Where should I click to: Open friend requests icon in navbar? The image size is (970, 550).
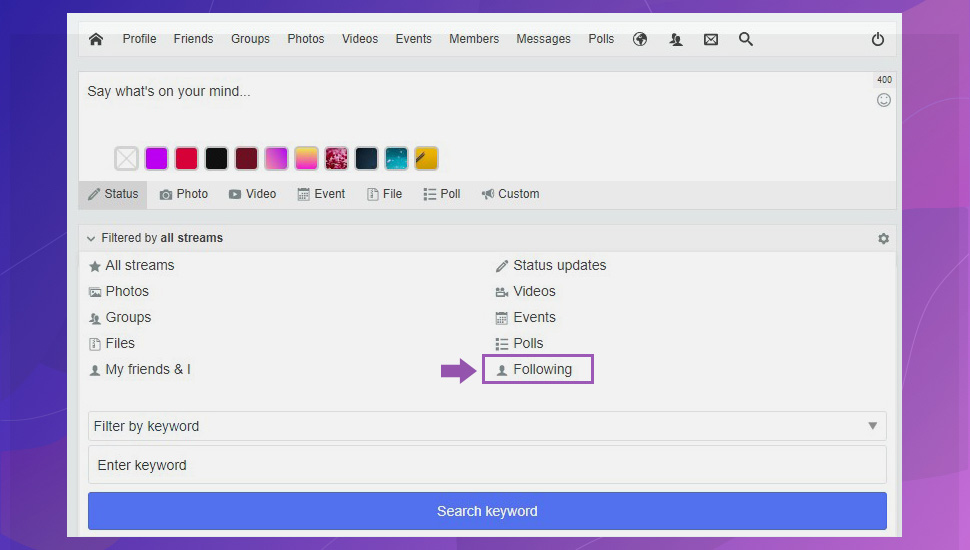coord(676,40)
